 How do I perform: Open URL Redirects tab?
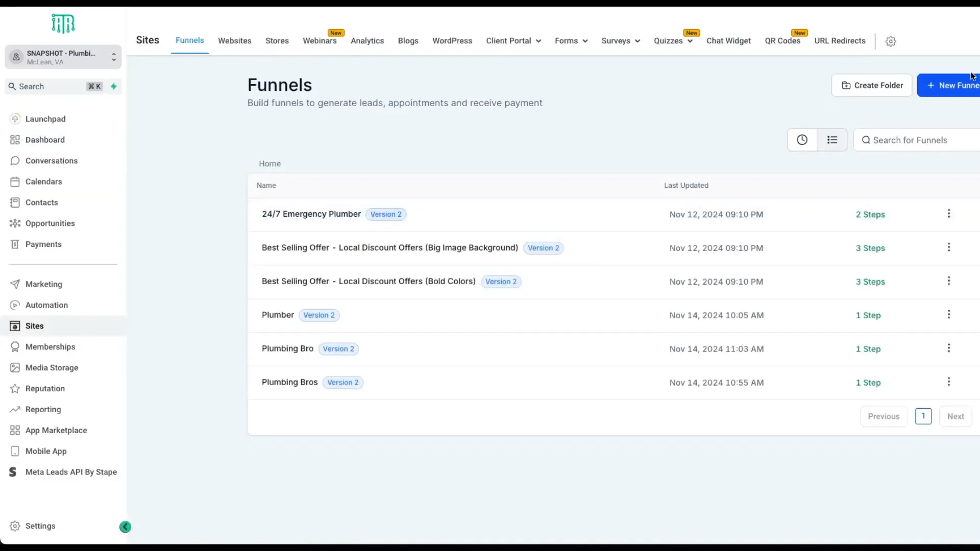(x=840, y=41)
